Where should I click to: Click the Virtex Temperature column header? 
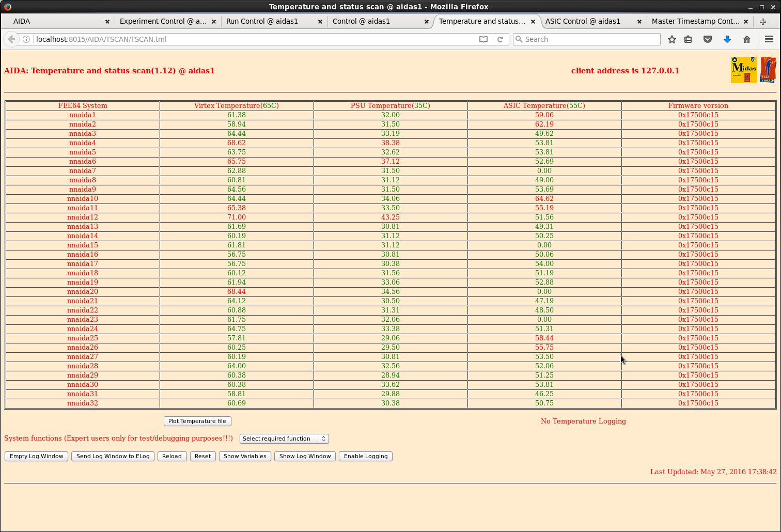point(237,106)
